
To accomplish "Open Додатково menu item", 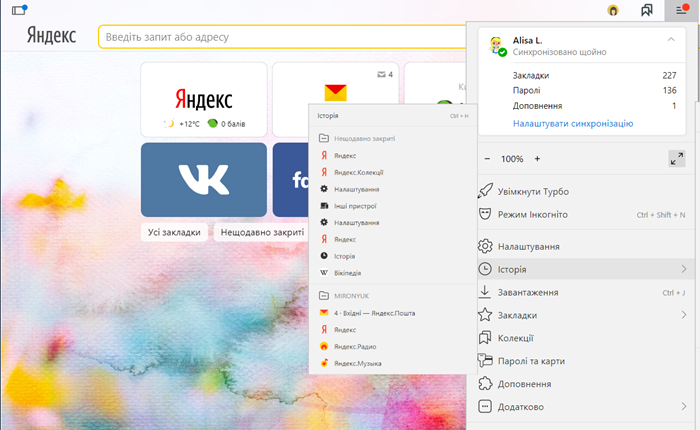I will [586, 407].
